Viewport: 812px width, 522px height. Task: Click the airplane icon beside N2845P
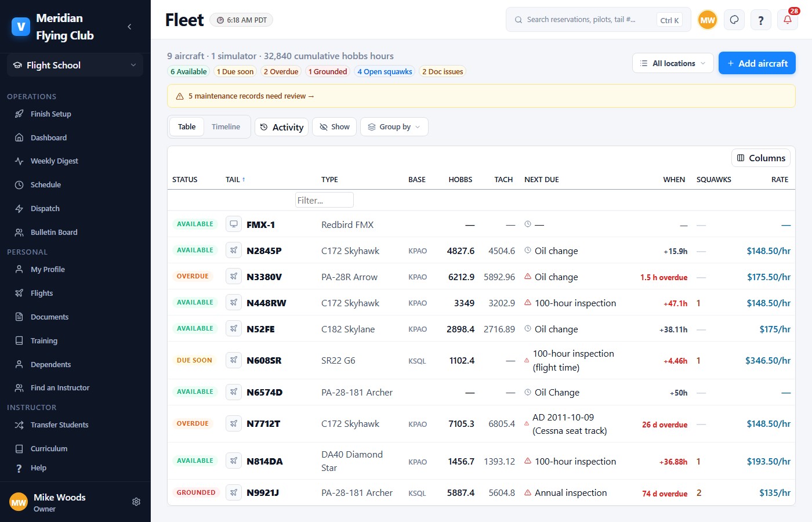(x=234, y=250)
